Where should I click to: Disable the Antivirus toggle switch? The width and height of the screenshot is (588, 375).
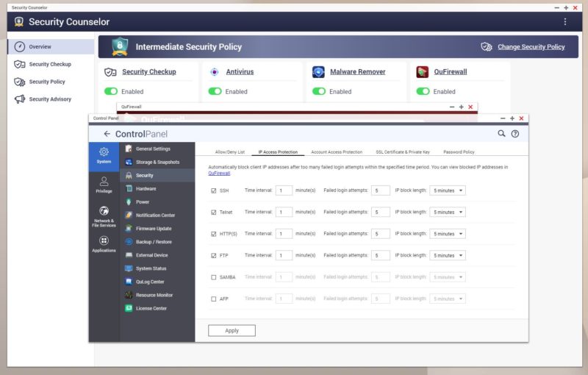pyautogui.click(x=215, y=92)
